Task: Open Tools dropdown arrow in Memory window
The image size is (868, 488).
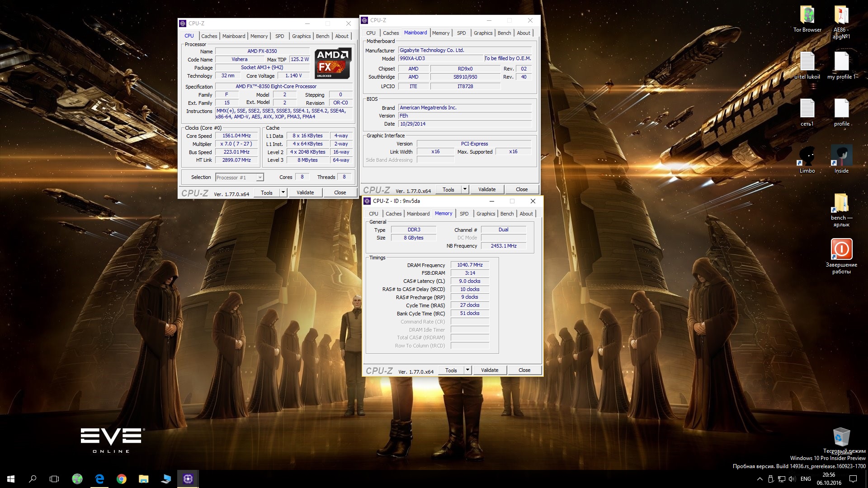Action: click(467, 370)
